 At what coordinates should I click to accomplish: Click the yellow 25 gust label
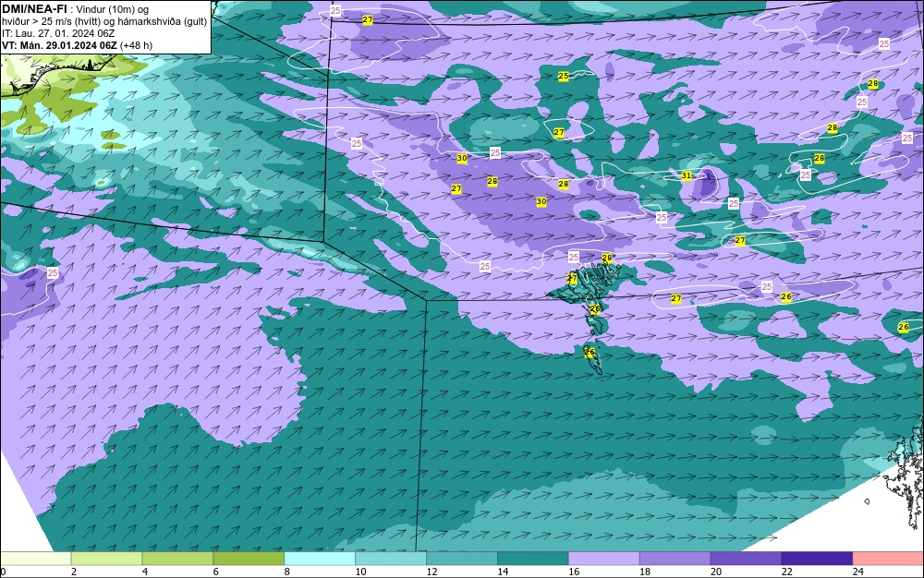(564, 76)
